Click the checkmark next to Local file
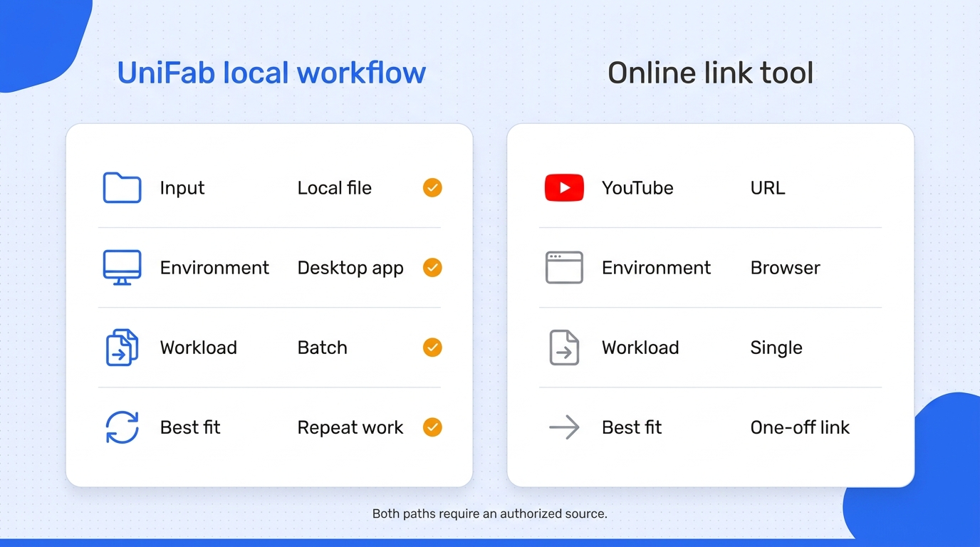The height and width of the screenshot is (547, 980). tap(432, 188)
